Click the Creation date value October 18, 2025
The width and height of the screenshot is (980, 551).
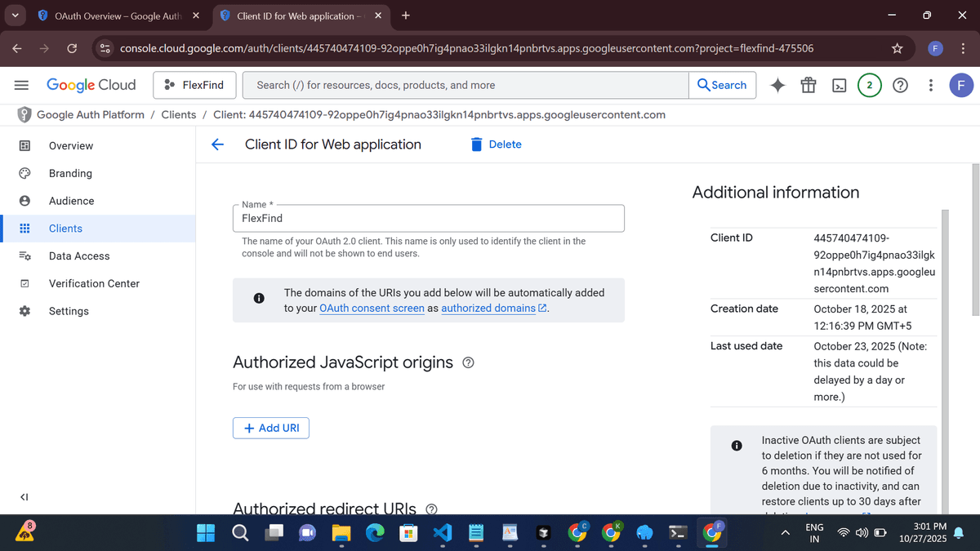point(861,317)
